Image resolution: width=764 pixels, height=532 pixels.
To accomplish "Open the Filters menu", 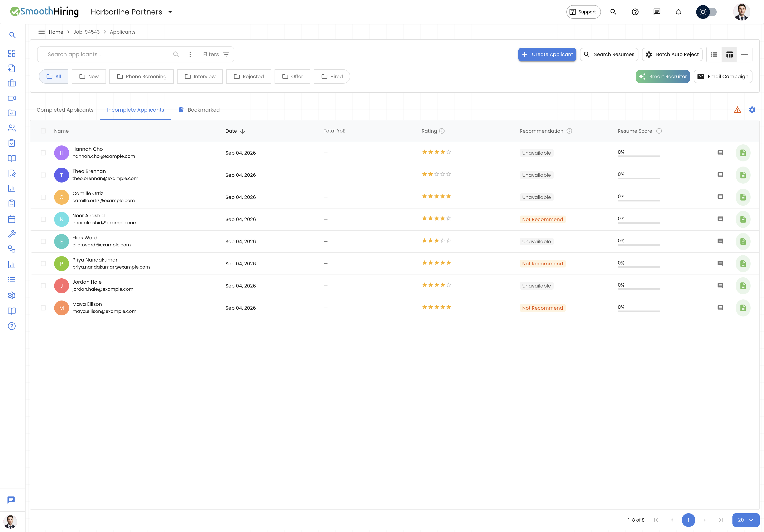I will pyautogui.click(x=216, y=55).
